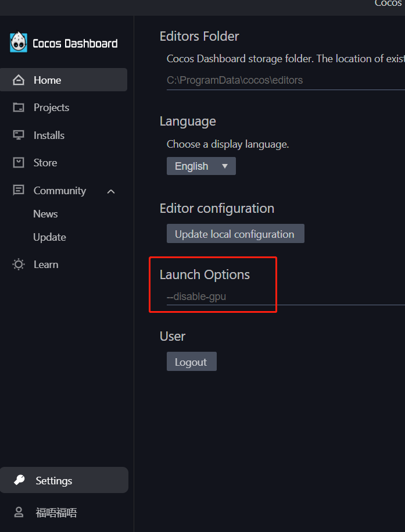Click the Editors Folder section heading
Screen dimensions: 405x532
coord(199,36)
